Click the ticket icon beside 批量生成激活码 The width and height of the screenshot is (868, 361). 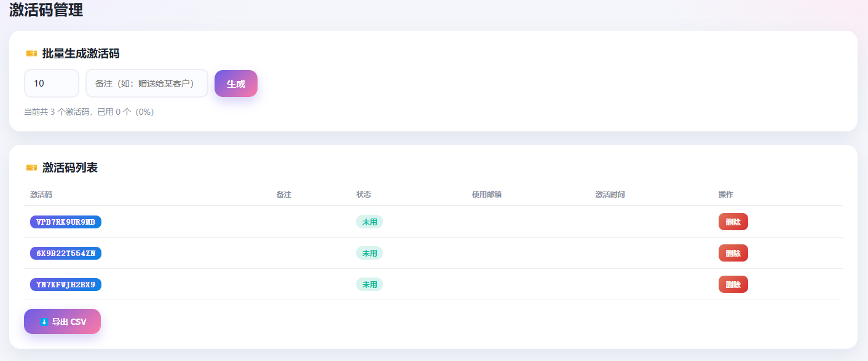click(x=31, y=53)
